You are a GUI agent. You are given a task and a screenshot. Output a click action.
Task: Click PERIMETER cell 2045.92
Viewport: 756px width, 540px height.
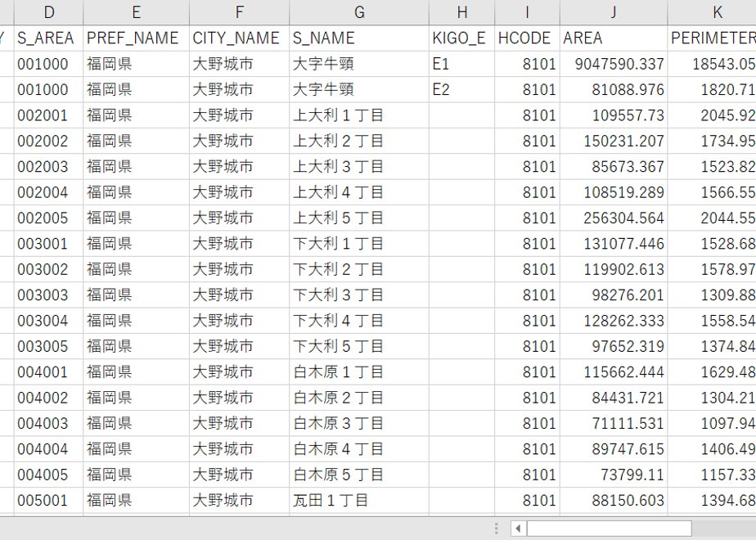click(712, 115)
